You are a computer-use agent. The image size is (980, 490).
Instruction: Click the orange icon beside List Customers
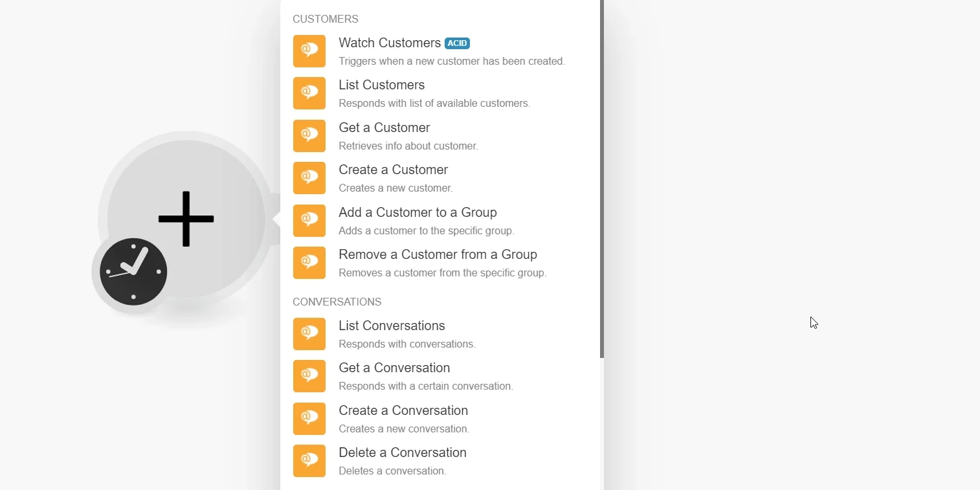(309, 93)
